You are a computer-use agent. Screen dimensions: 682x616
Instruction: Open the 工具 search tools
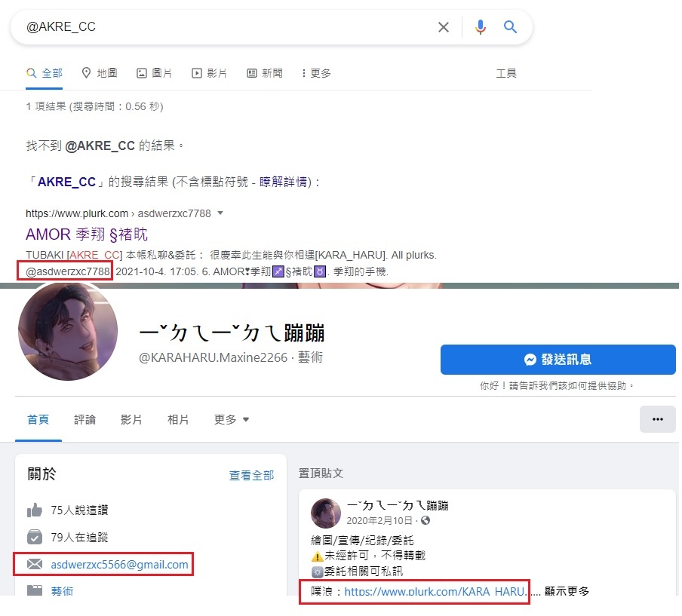(x=506, y=73)
